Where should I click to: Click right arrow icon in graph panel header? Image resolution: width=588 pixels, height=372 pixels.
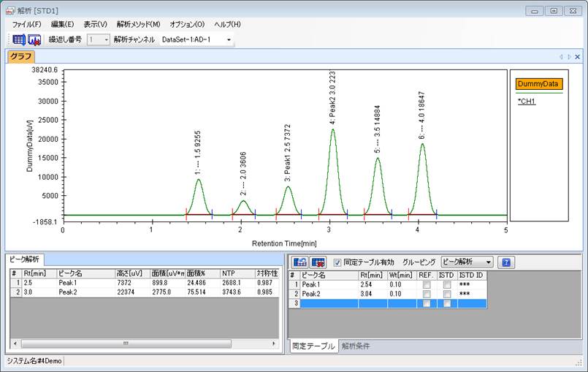point(569,56)
